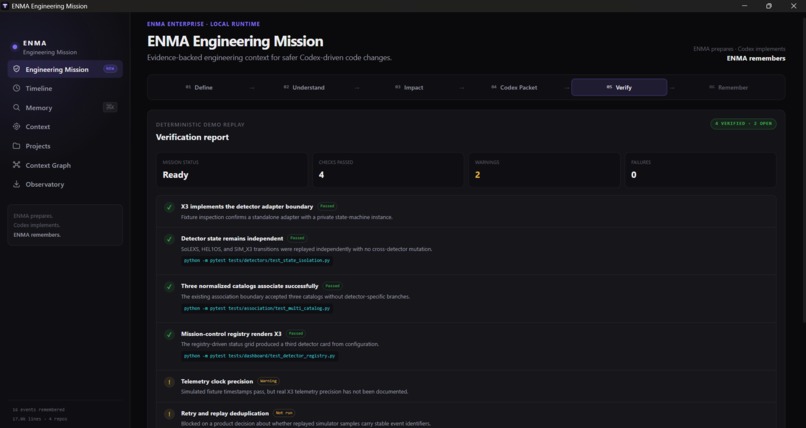Select the 05 Verify step
This screenshot has width=806, height=428.
(x=619, y=87)
